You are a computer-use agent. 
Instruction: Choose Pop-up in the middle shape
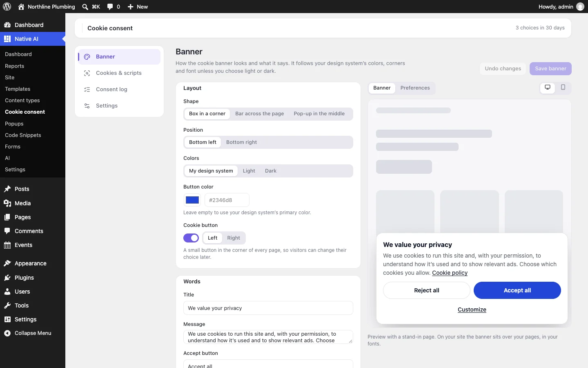click(319, 114)
